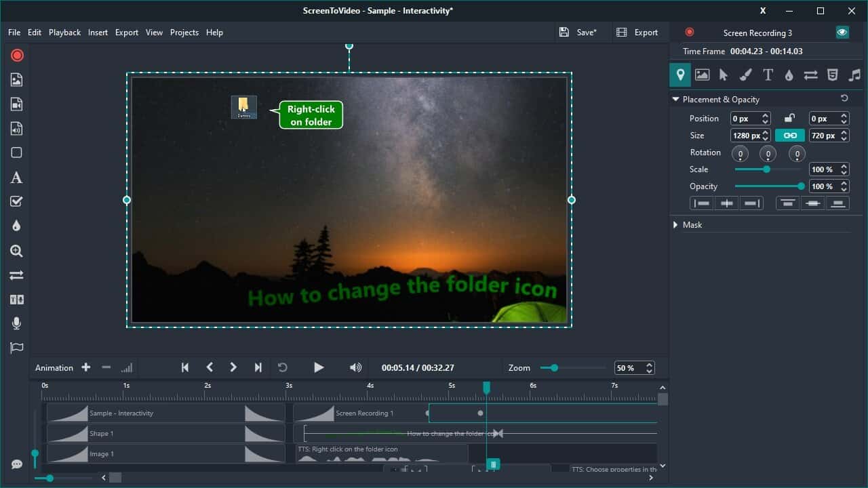Image resolution: width=868 pixels, height=488 pixels.
Task: Open the Text properties panel
Action: 768,75
